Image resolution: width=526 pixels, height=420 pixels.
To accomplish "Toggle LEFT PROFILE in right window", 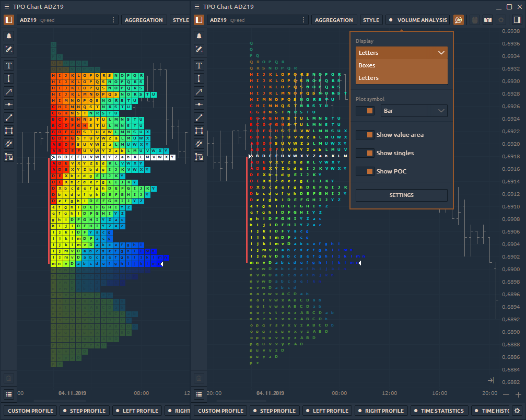I will pyautogui.click(x=327, y=411).
